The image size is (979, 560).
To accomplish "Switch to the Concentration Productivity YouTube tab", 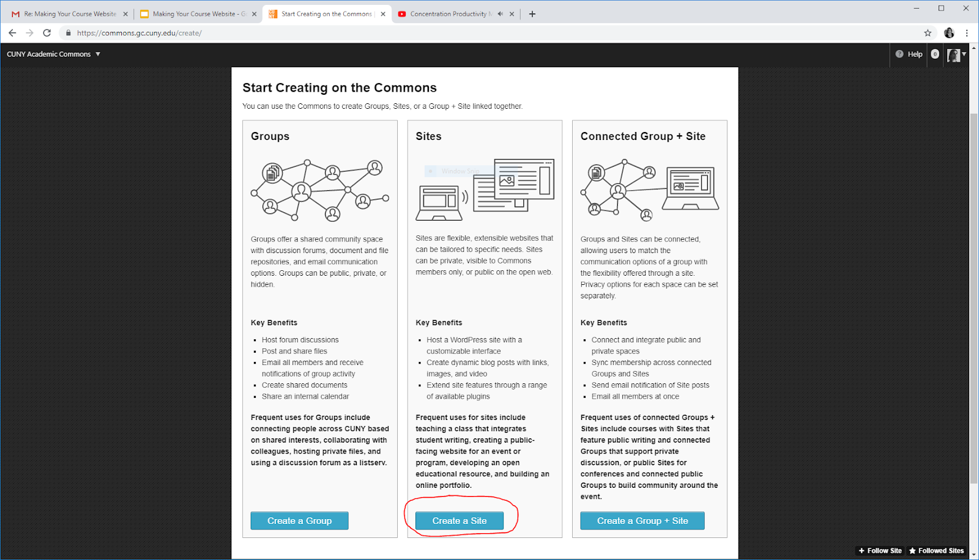I will click(x=448, y=14).
